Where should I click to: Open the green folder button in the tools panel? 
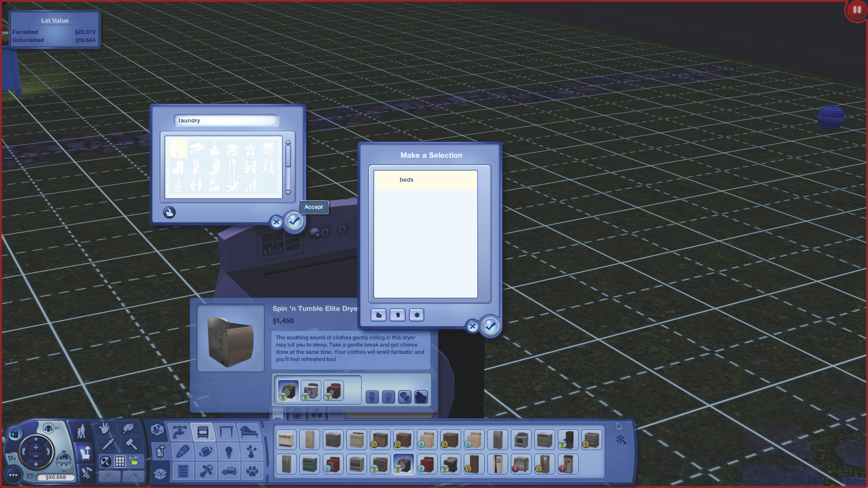click(x=134, y=461)
